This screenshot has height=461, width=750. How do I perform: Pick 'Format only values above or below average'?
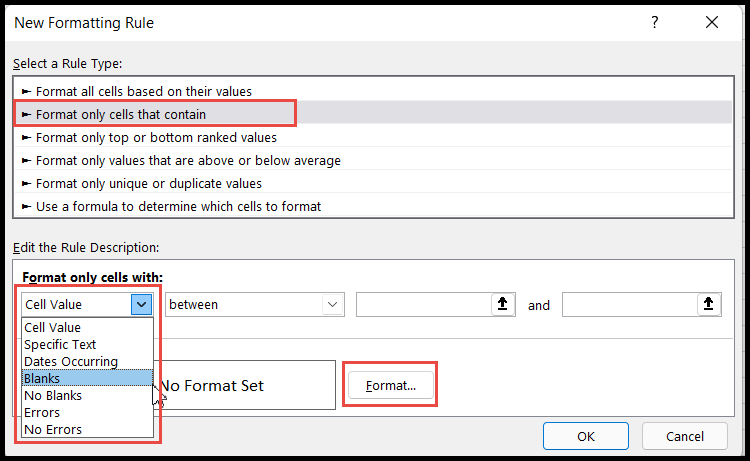click(188, 160)
